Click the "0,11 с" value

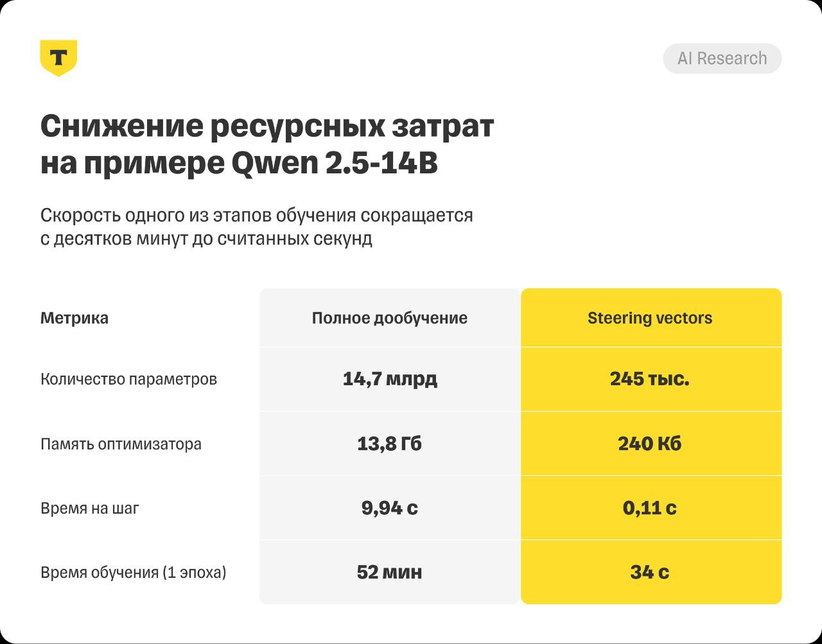(650, 508)
